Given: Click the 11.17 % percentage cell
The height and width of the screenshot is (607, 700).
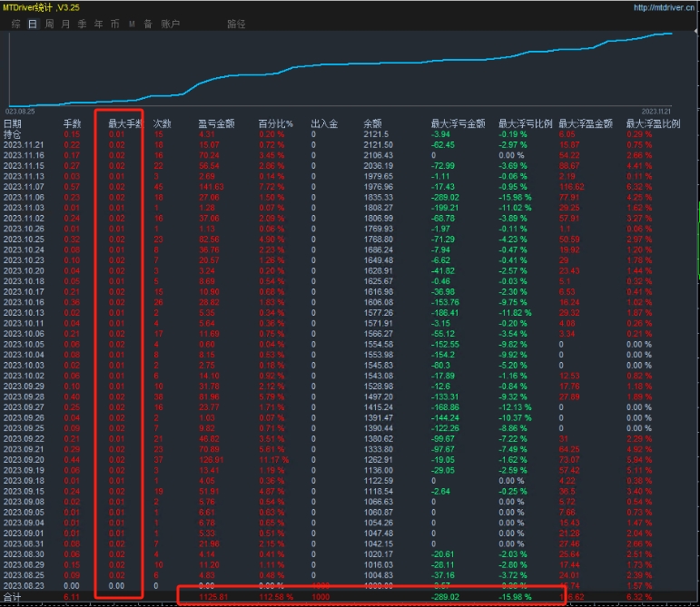Looking at the screenshot, I should pos(273,460).
